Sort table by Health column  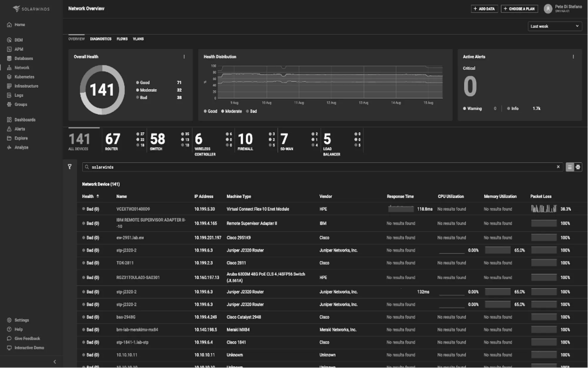tap(90, 196)
